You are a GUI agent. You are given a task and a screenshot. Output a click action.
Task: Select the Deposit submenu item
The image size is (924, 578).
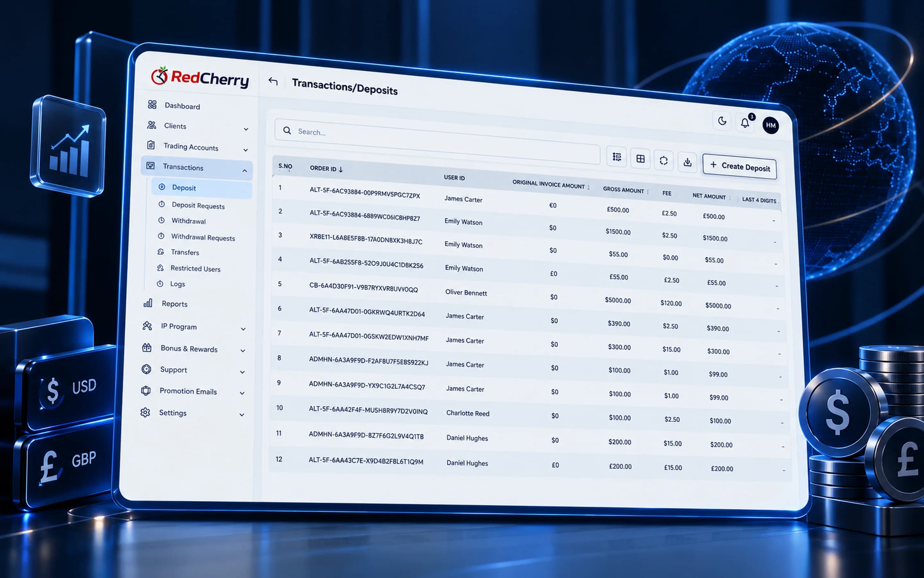coord(201,188)
